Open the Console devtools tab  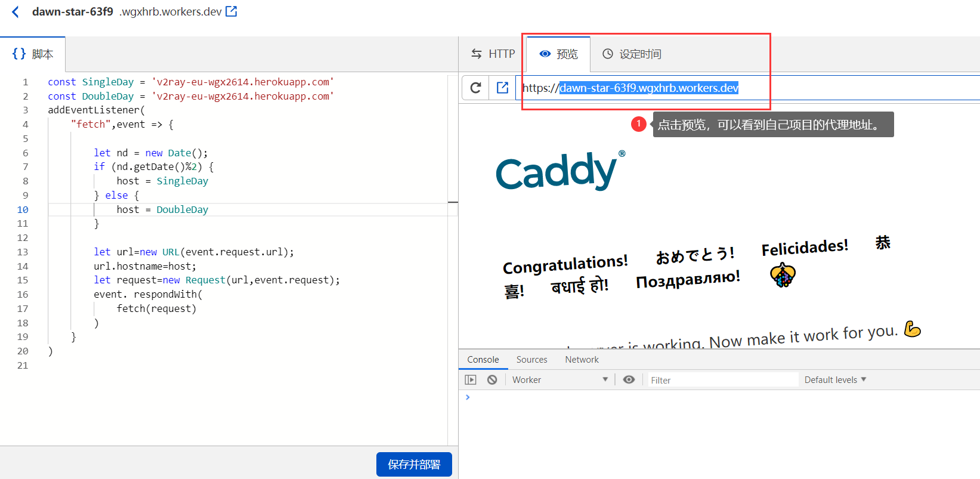click(483, 360)
